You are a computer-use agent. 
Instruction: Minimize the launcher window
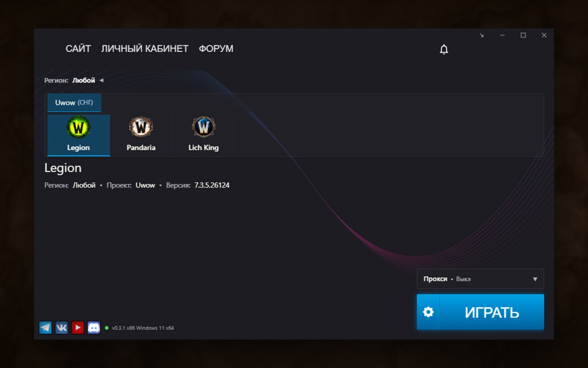tap(503, 35)
